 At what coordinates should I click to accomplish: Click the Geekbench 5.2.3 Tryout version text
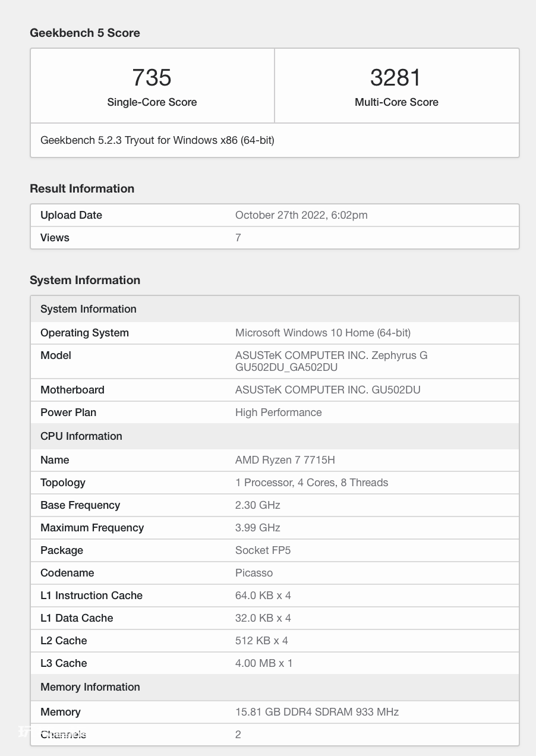(157, 140)
